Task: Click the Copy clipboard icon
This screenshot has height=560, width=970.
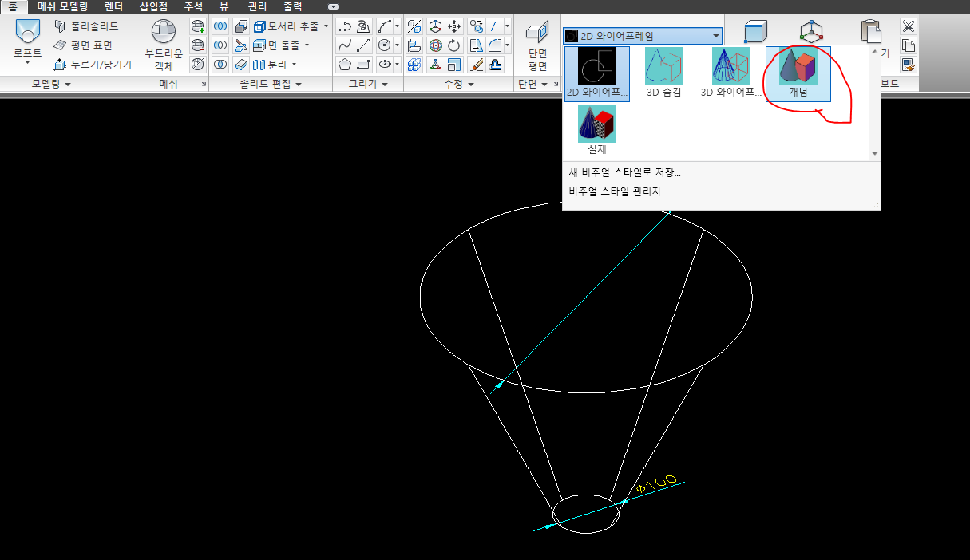Action: click(x=909, y=45)
